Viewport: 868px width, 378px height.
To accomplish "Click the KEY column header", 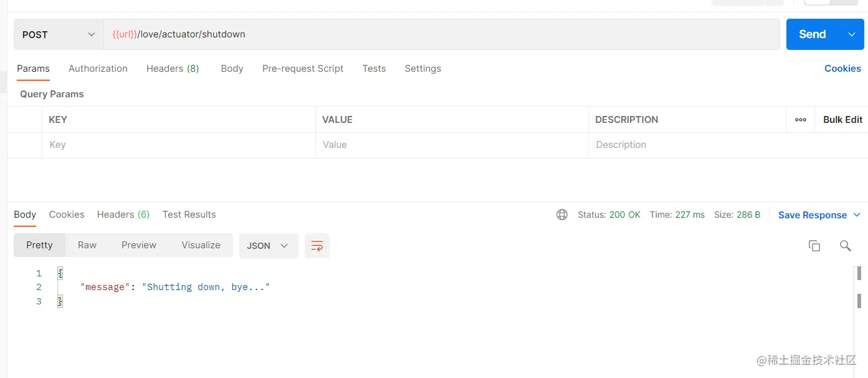I will tap(58, 120).
